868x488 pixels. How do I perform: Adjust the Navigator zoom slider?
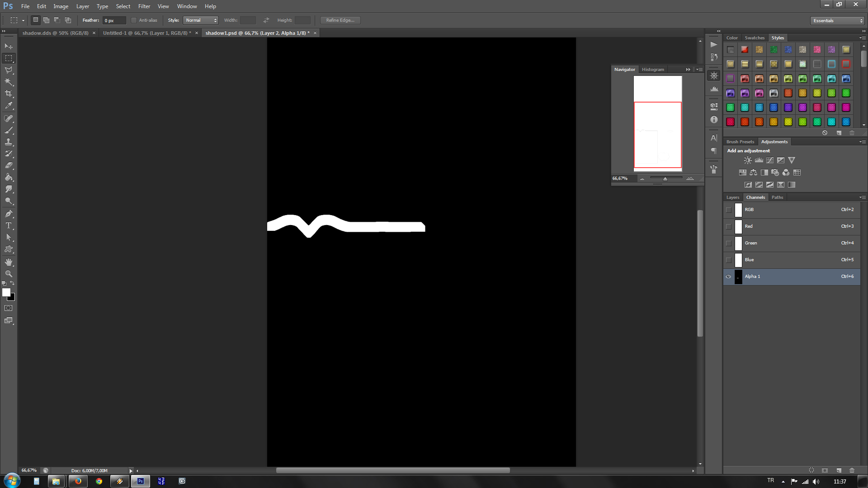pos(665,179)
